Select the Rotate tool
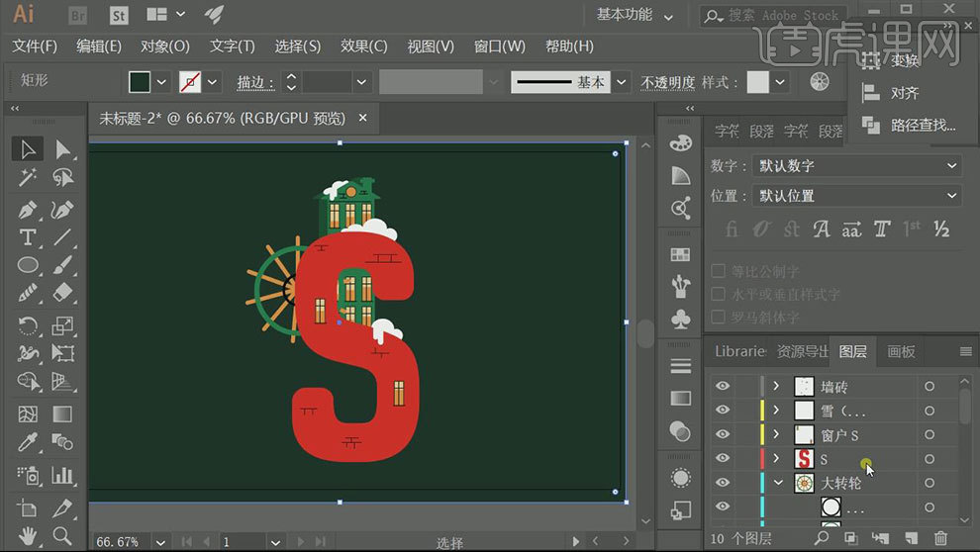The width and height of the screenshot is (980, 552). tap(28, 325)
